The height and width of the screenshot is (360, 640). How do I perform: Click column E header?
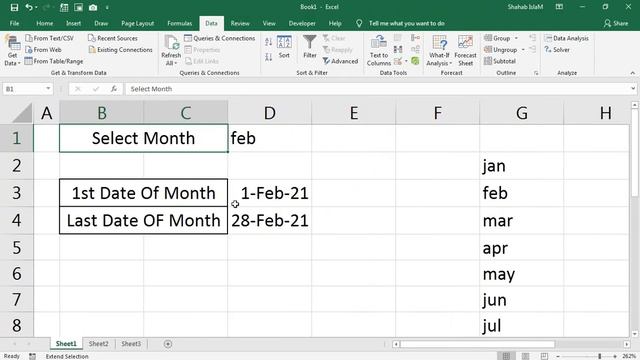click(353, 113)
